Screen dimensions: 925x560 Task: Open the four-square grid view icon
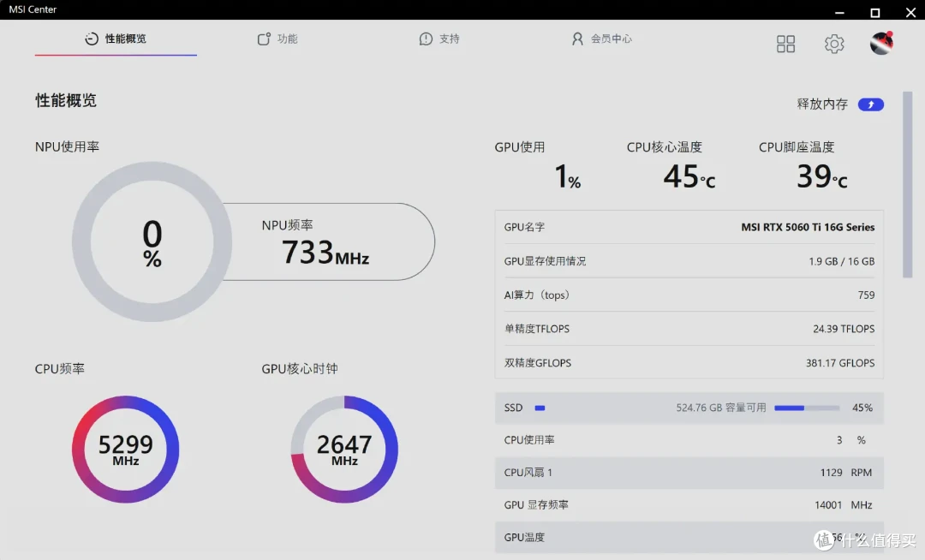(x=785, y=44)
